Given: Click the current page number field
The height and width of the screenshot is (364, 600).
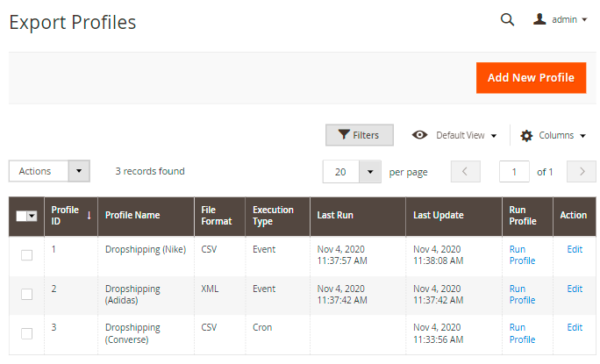Looking at the screenshot, I should coord(514,172).
